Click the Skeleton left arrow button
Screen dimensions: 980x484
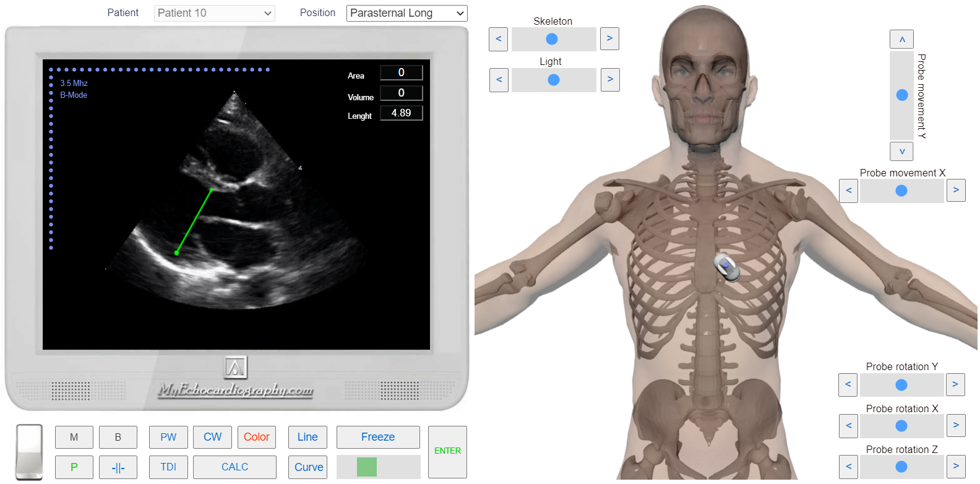(x=499, y=39)
